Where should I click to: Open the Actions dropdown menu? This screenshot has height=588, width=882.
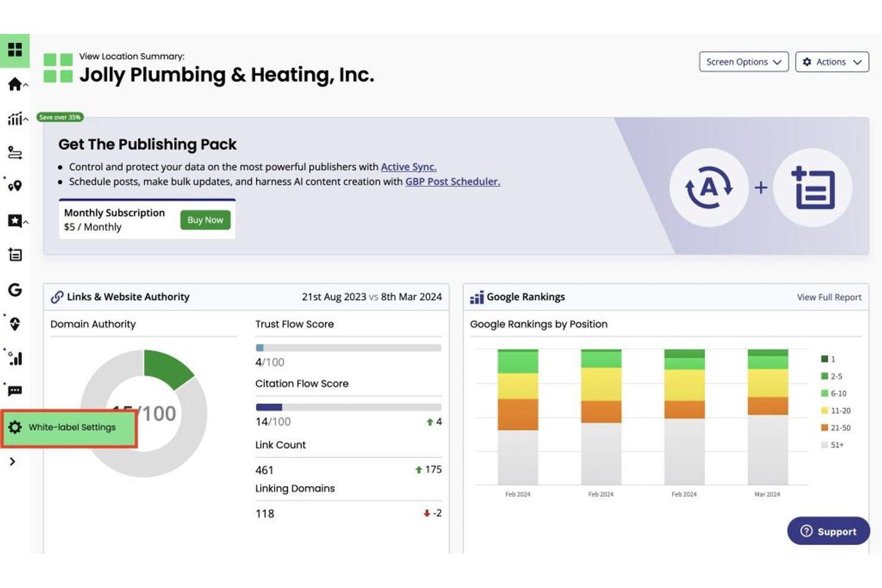point(832,61)
